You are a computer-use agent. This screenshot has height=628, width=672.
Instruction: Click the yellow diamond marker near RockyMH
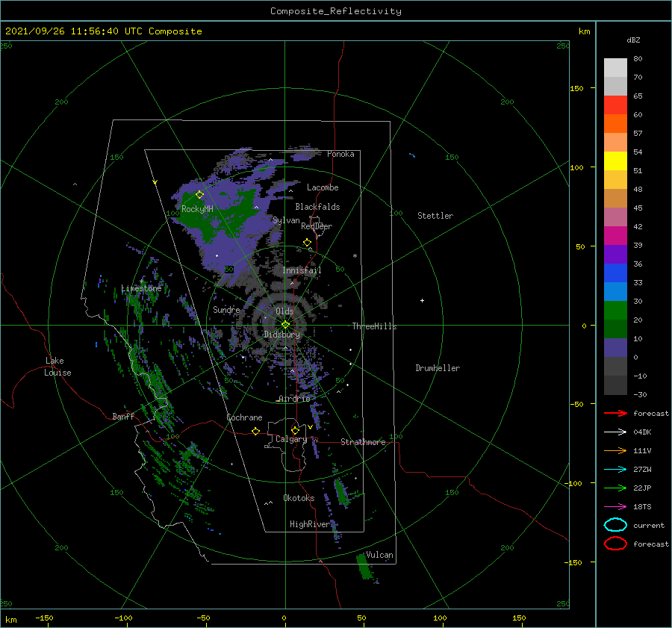click(199, 195)
